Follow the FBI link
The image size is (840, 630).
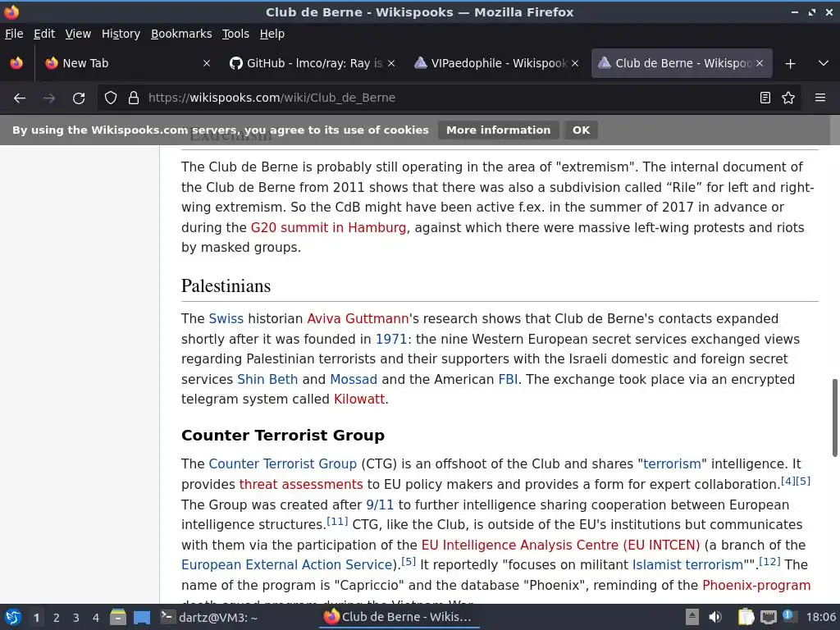(508, 379)
